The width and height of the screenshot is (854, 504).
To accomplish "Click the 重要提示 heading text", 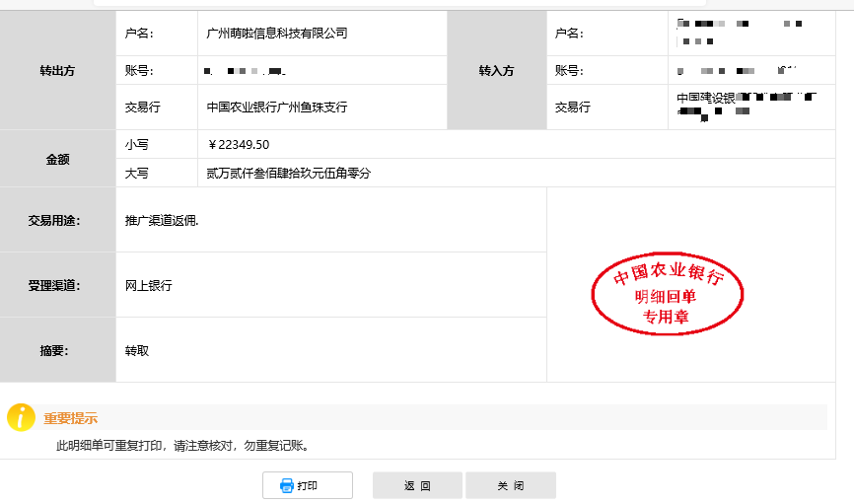I will point(70,418).
